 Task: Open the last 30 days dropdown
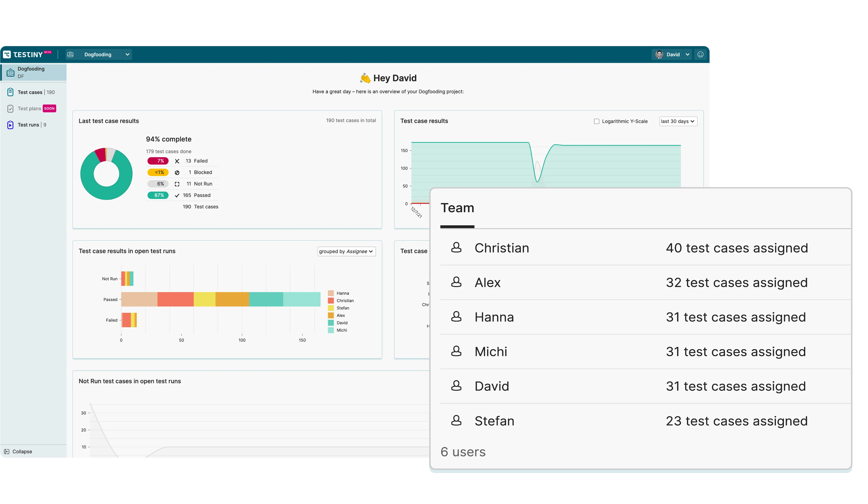678,121
